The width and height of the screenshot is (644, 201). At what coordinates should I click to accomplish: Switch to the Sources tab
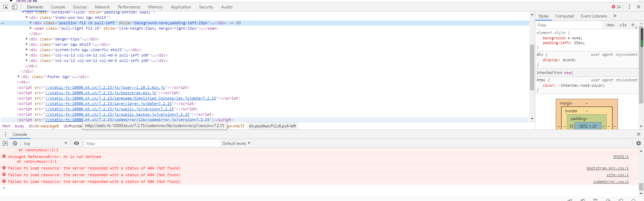[x=80, y=7]
